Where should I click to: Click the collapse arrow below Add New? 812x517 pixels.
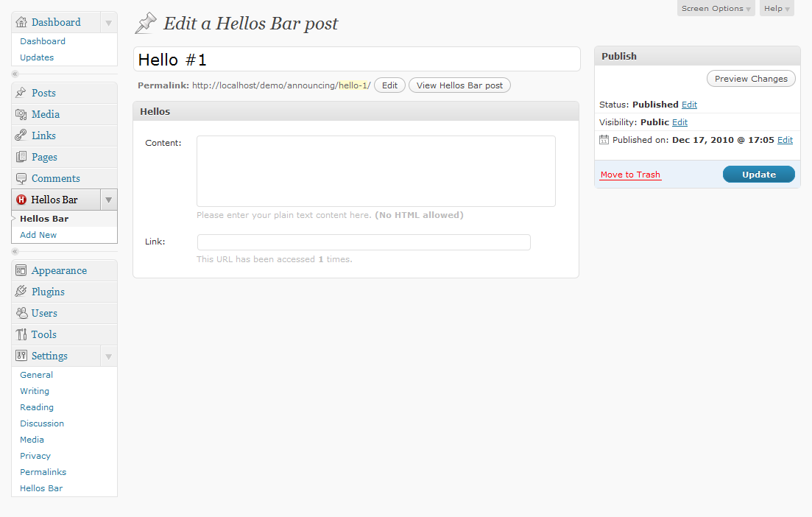point(15,251)
